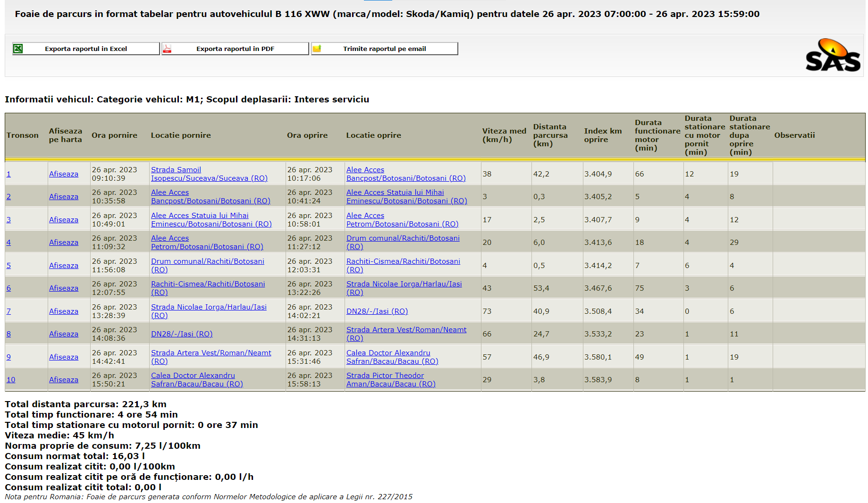Click the yellow email envelope icon
The image size is (868, 503).
[x=317, y=49]
